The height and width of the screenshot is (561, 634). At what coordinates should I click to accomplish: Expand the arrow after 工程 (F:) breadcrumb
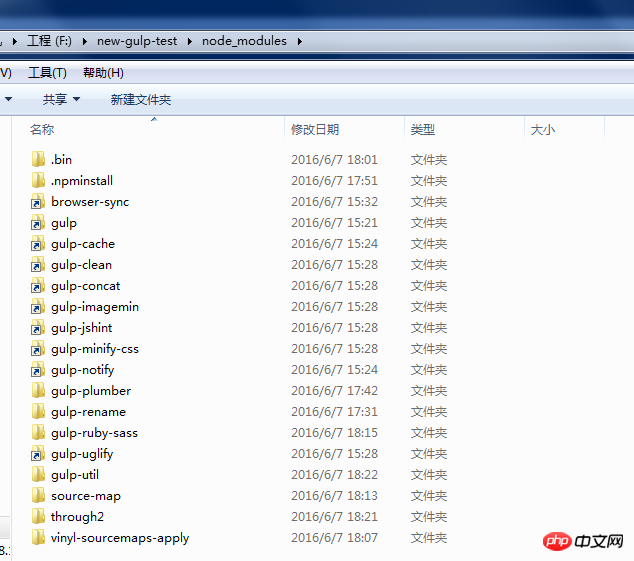pyautogui.click(x=85, y=41)
